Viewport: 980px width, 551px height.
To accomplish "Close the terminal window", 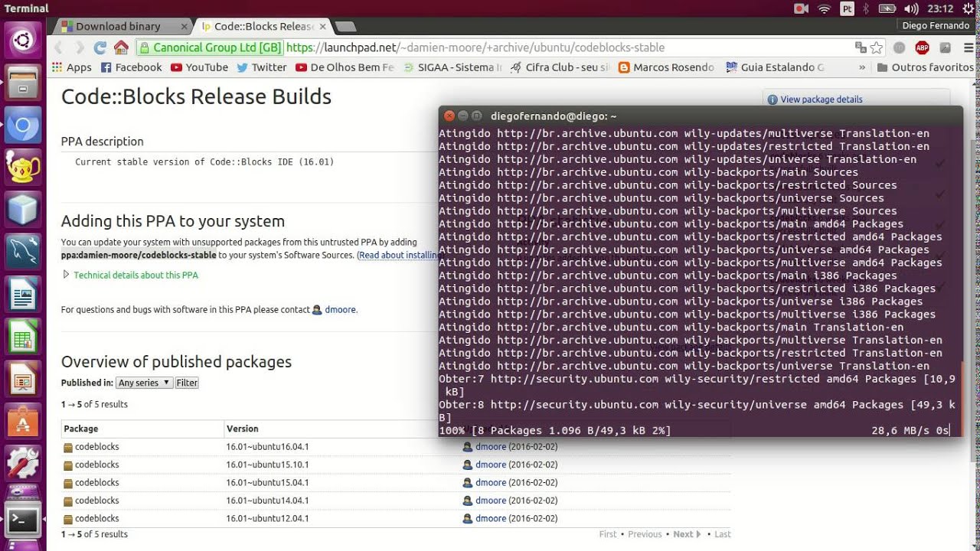I will tap(449, 116).
